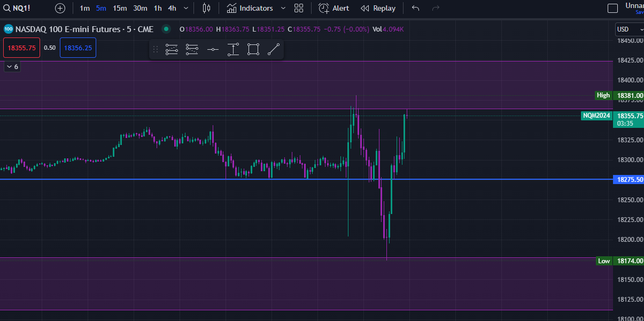Click the Low label on price axis
This screenshot has width=644, height=321.
[604, 261]
